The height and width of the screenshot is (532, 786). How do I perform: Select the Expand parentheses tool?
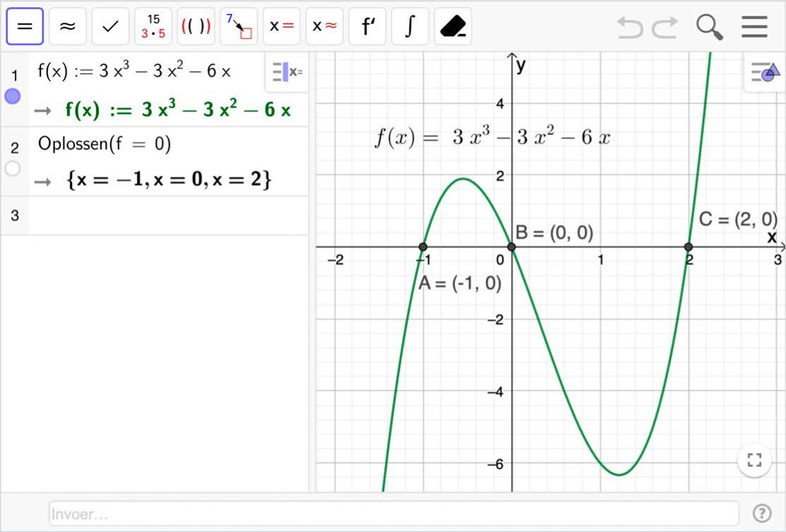[x=196, y=26]
